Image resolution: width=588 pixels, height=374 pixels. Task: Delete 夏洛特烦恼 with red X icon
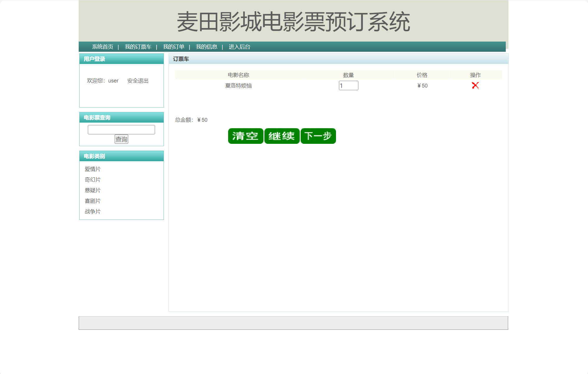(x=475, y=85)
